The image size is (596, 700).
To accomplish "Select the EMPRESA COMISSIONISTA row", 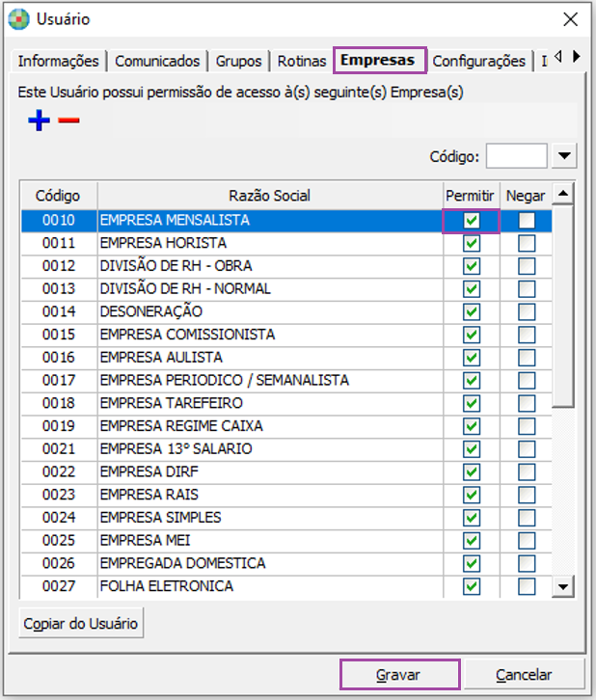I will point(286,335).
